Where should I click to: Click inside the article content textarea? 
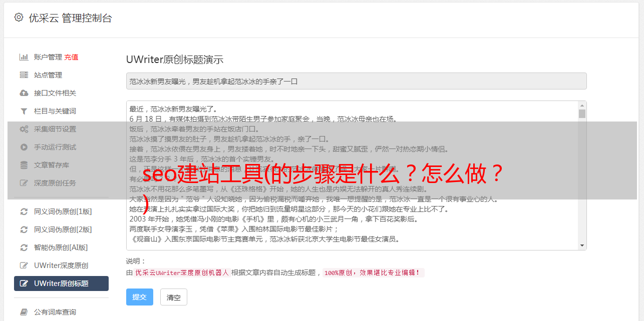click(x=352, y=175)
